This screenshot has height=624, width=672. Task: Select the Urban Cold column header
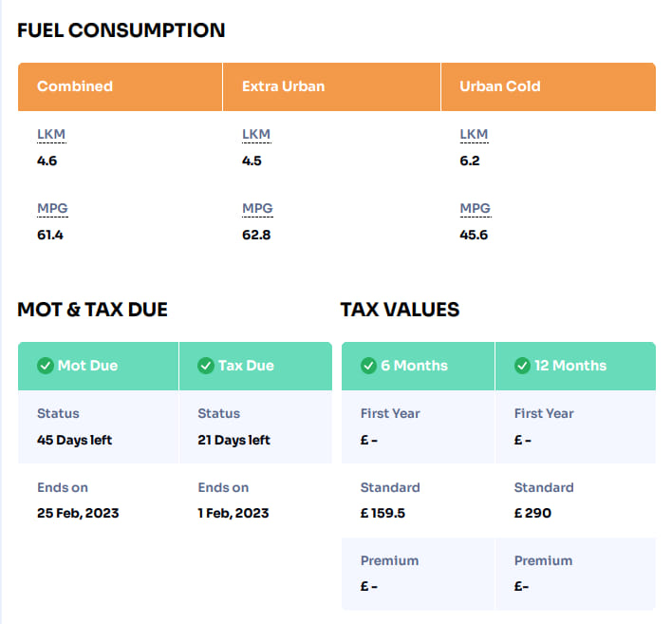[499, 86]
